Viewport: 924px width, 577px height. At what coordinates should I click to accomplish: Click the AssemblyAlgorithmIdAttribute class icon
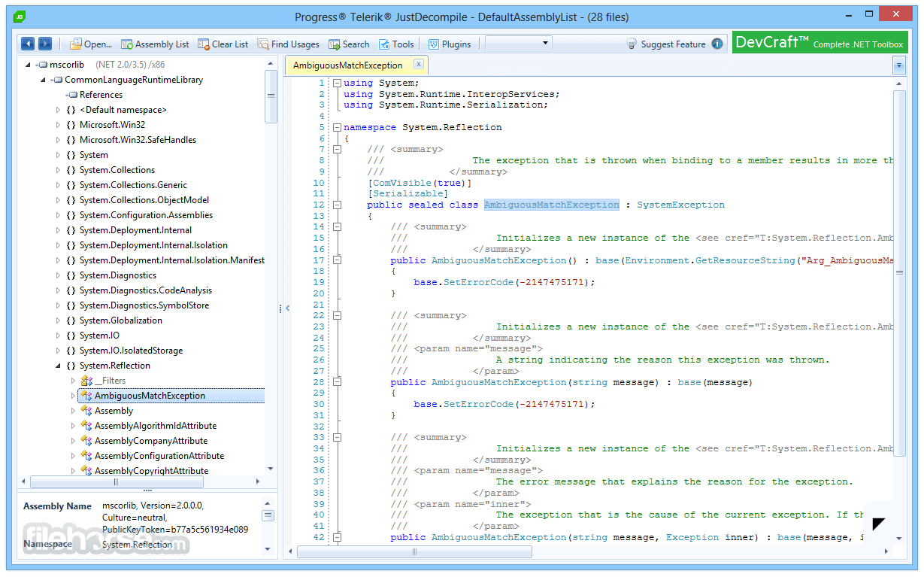[86, 426]
